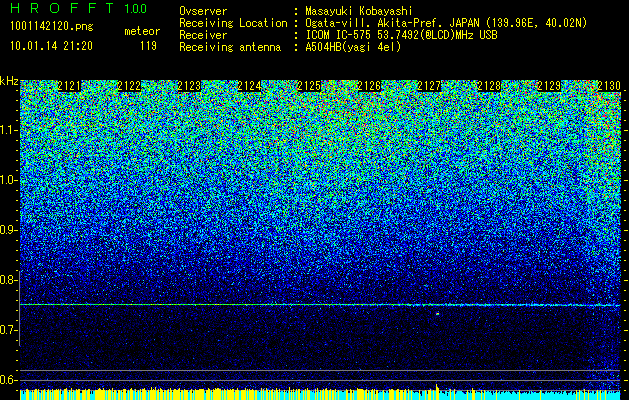Click the kHz axis unit label

[x=9, y=82]
